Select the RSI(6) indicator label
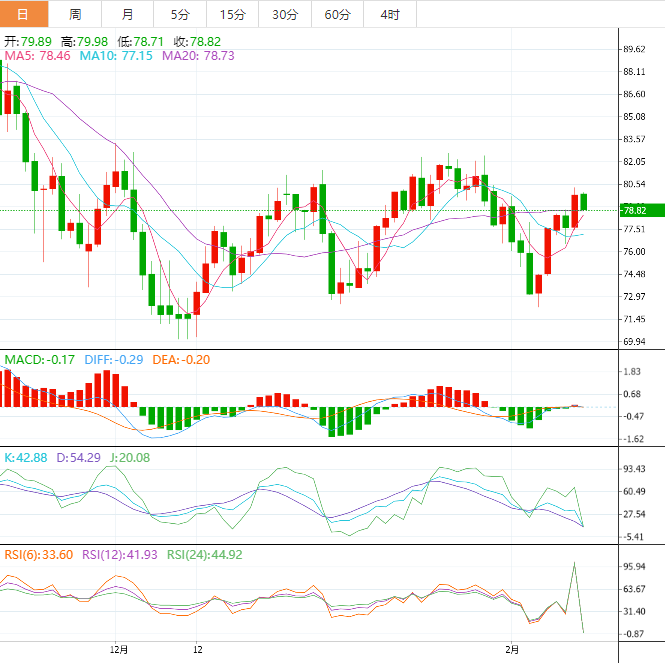 click(37, 555)
